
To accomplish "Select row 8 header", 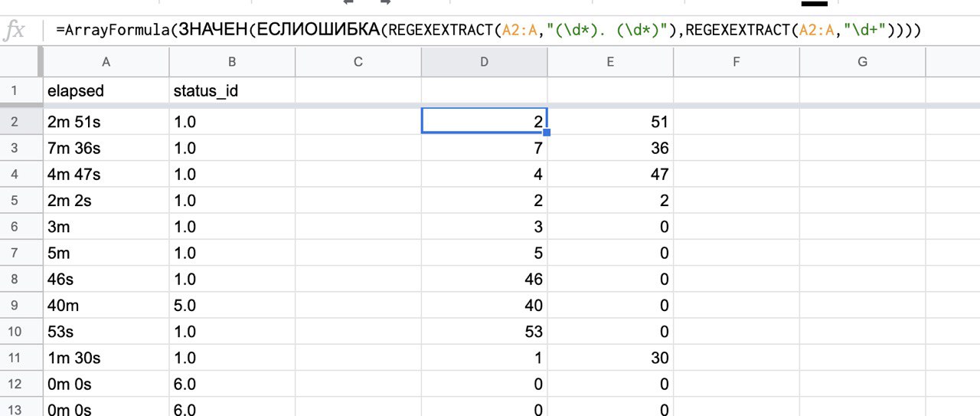I will 21,279.
